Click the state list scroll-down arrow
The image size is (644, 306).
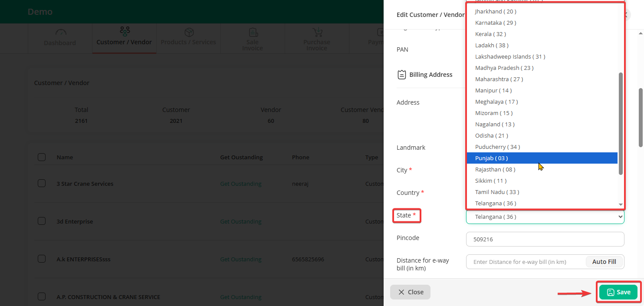[x=621, y=204]
